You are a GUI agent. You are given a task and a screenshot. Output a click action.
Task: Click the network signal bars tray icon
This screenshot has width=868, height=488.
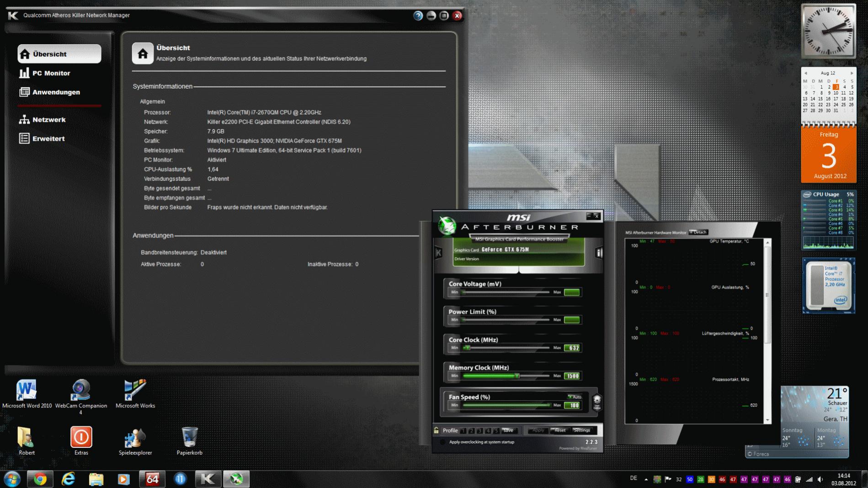tap(809, 479)
